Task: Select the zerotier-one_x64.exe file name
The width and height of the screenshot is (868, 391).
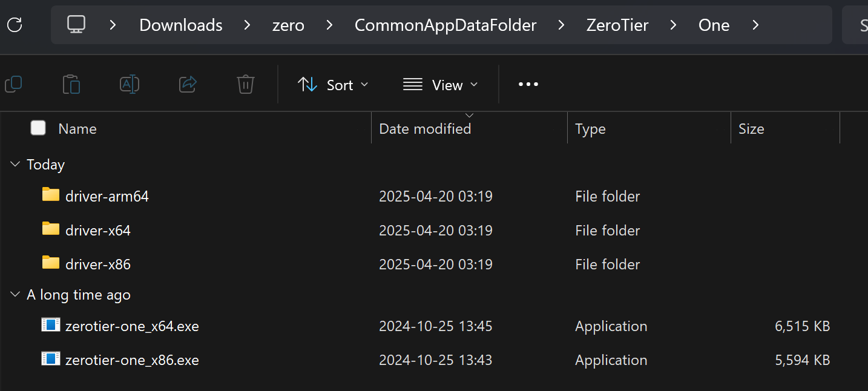Action: (x=132, y=326)
